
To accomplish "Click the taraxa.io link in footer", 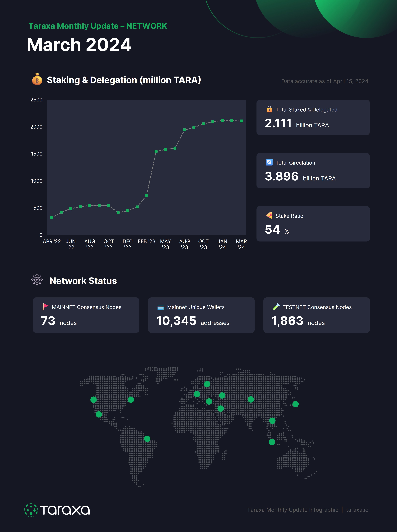I will (x=357, y=510).
